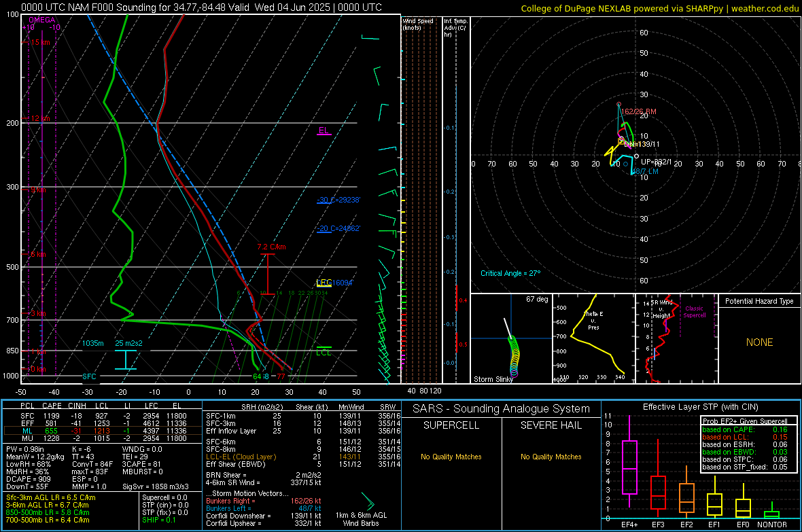Viewport: 802px width, 532px height.
Task: Click the 'ConvT = 84F' value
Action: point(92,465)
